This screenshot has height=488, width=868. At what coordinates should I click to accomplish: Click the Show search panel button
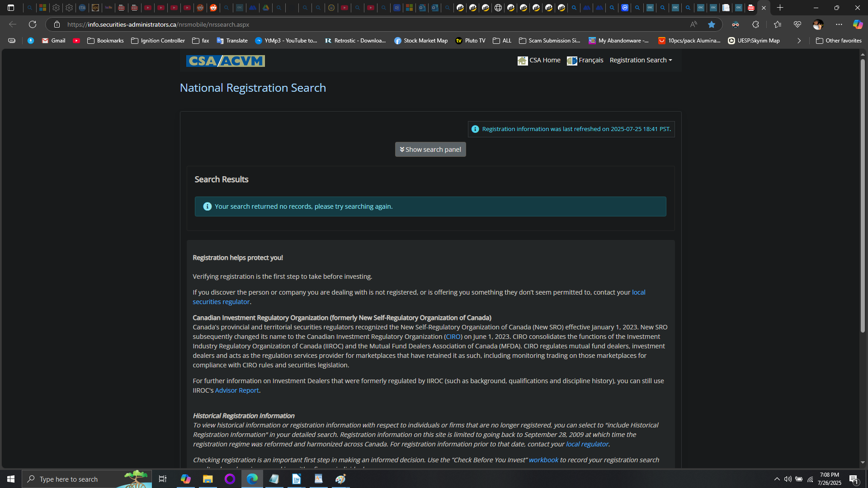tap(430, 150)
